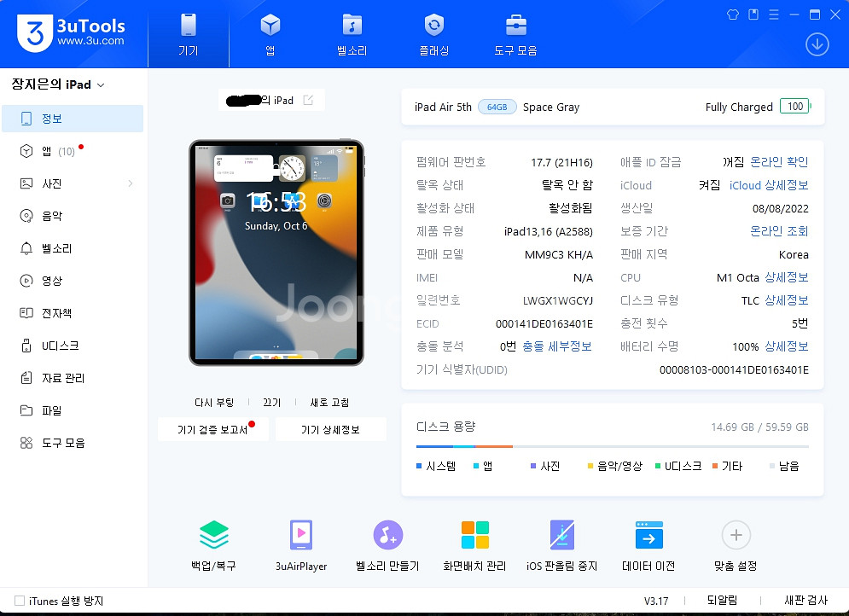Open the downloads circle arrow icon
The image size is (849, 616).
(817, 44)
